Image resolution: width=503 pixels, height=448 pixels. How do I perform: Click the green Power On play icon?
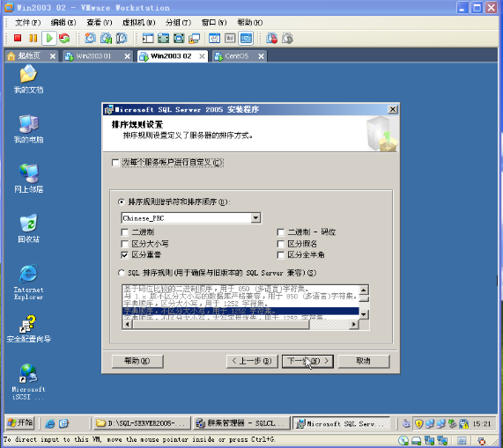pos(49,39)
